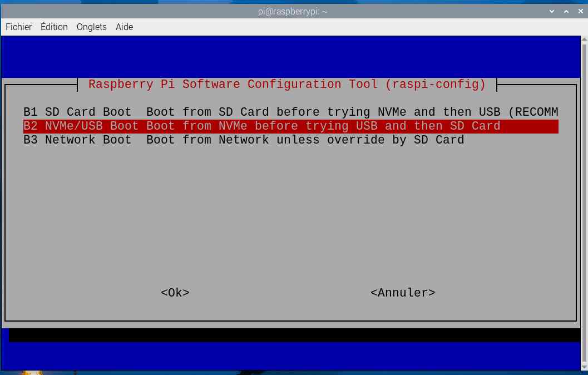Maximize the terminal window

click(566, 11)
